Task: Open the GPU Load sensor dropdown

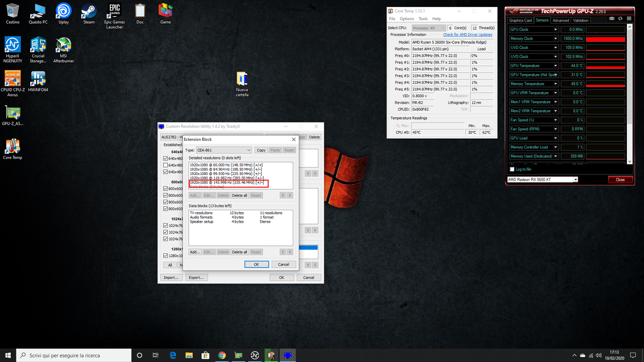Action: (555, 138)
